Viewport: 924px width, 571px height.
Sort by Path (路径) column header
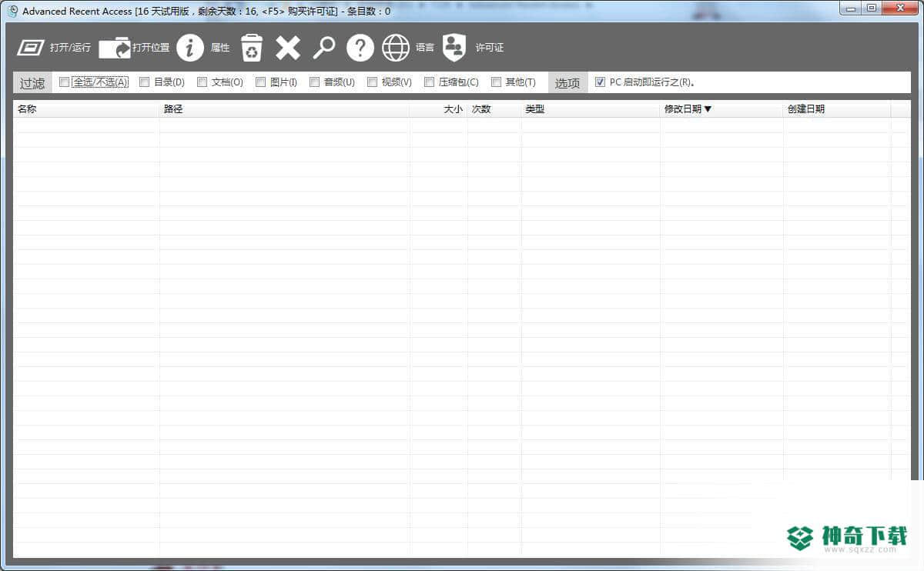pos(284,109)
